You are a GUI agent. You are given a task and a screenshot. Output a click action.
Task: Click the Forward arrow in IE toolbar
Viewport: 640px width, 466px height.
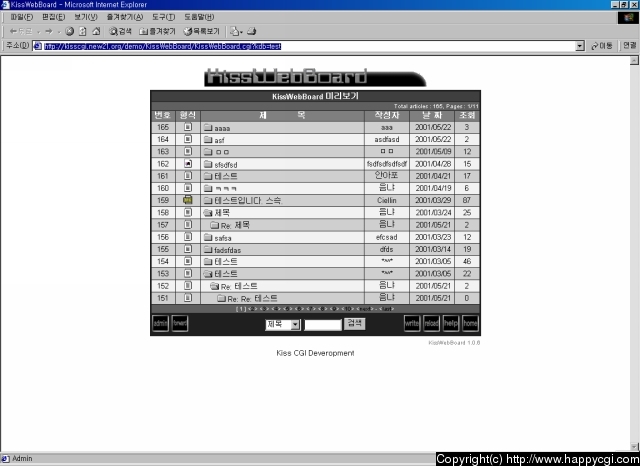coord(49,31)
